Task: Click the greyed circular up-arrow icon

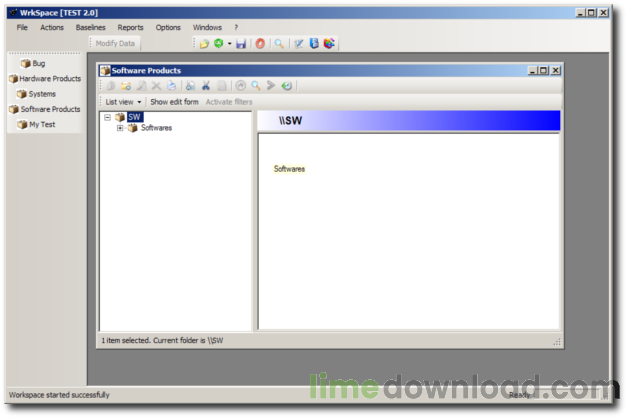Action: coord(240,86)
